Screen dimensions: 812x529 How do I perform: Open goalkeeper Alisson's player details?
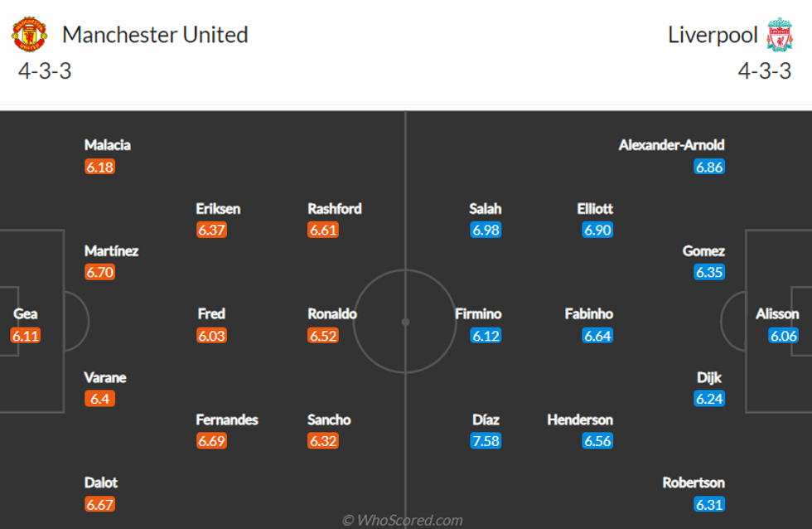pos(777,314)
